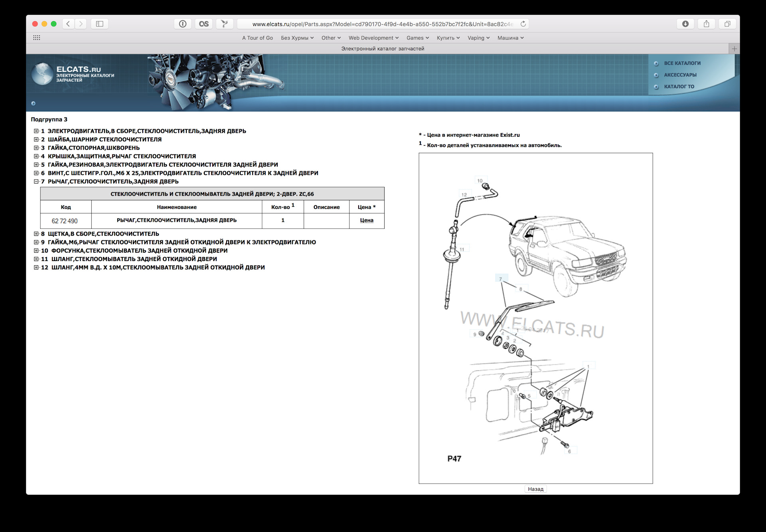Add a new tab with plus button
This screenshot has width=766, height=532.
734,49
